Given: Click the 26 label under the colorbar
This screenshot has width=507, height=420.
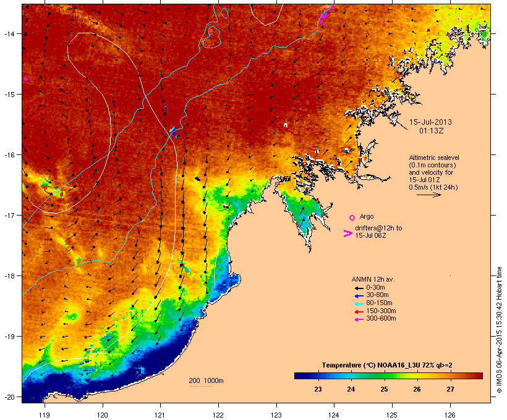Looking at the screenshot, I should [x=417, y=389].
